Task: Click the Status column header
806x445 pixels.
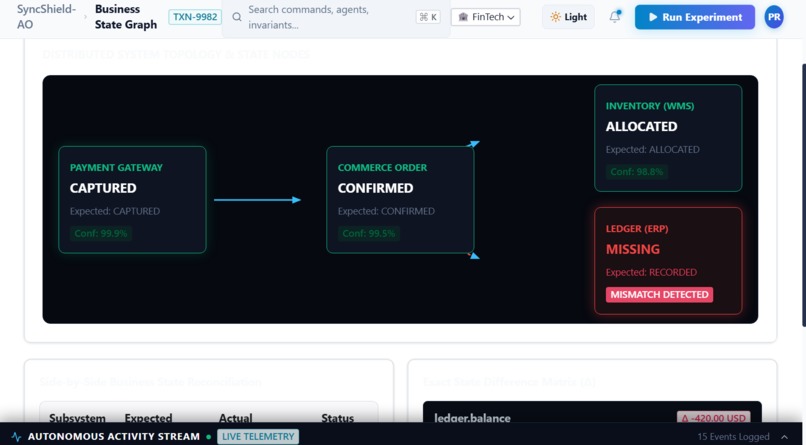Action: [337, 418]
